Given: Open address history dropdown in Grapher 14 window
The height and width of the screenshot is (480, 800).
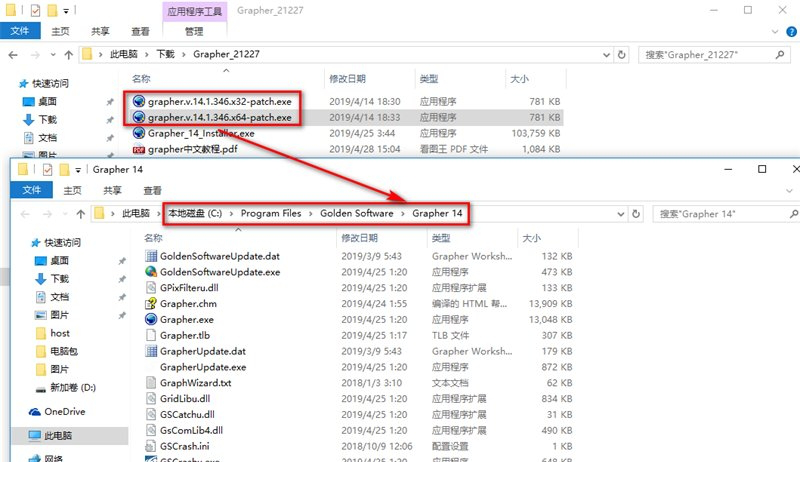Looking at the screenshot, I should pos(620,214).
